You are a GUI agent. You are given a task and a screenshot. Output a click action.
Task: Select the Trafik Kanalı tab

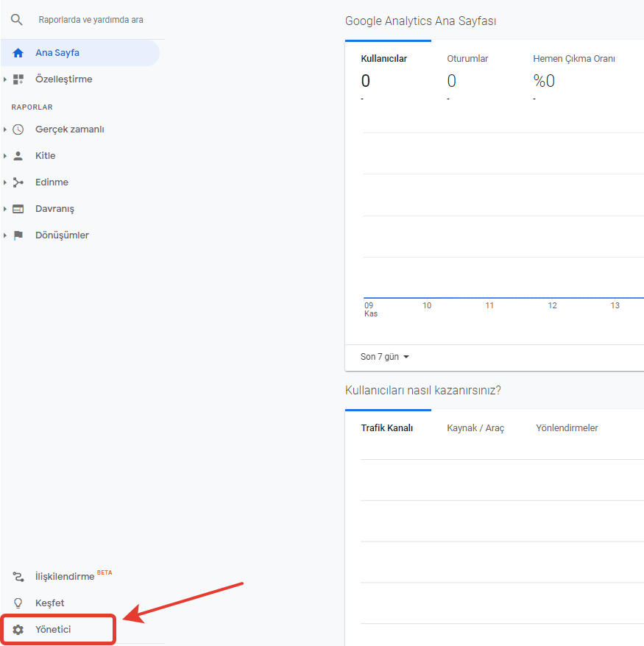(x=387, y=428)
